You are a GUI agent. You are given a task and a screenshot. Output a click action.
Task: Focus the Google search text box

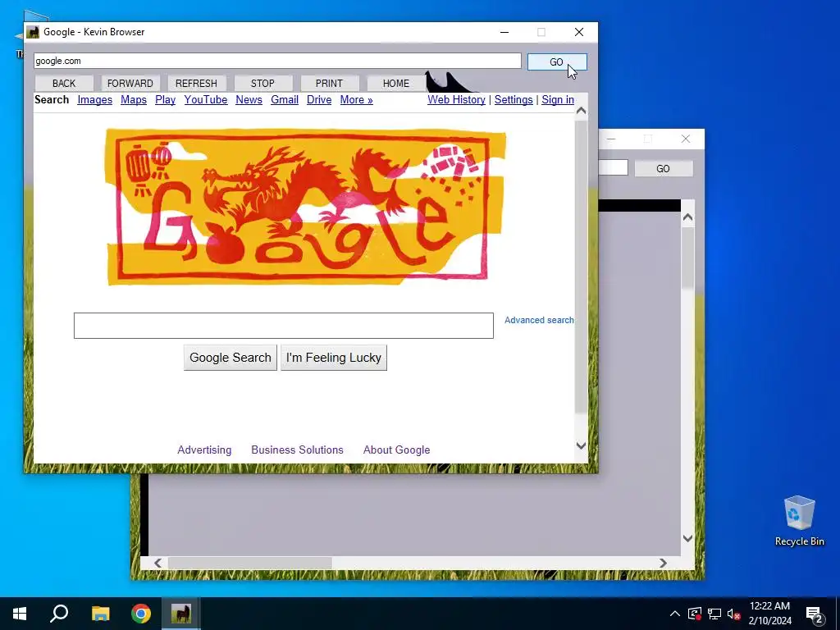point(283,326)
